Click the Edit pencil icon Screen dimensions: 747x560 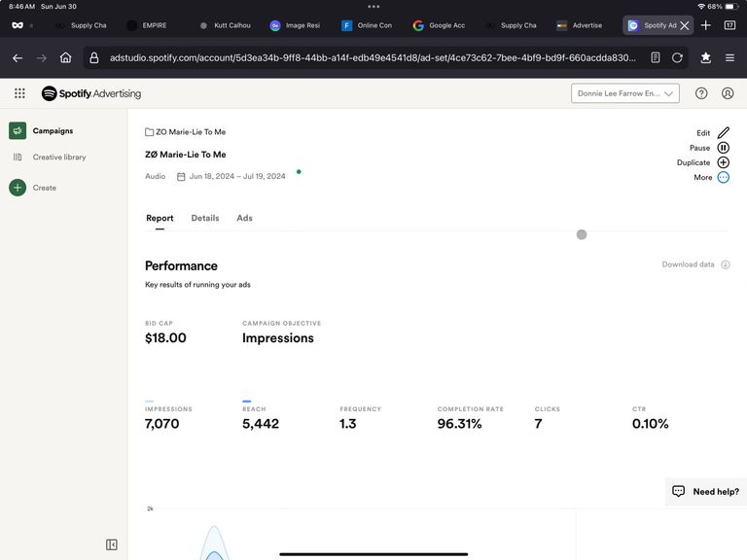tap(724, 133)
